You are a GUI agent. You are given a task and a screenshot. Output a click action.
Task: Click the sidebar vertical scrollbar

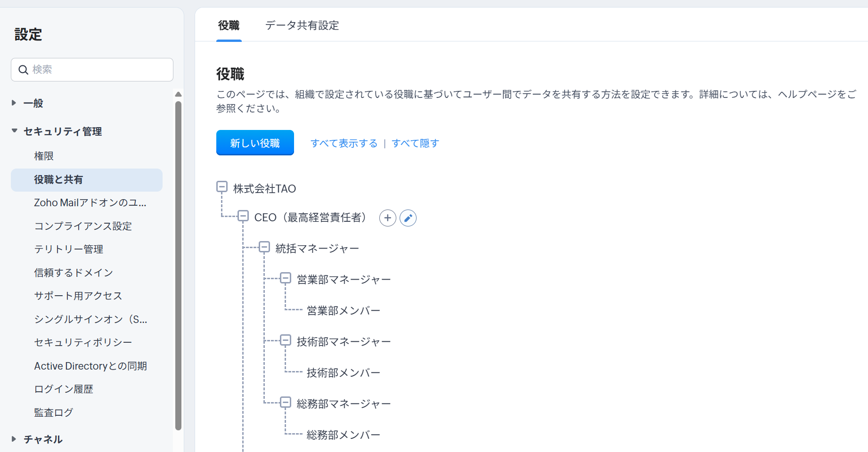tap(178, 264)
